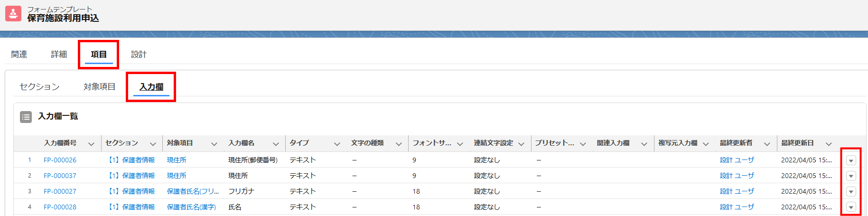Open record link FP-000028

coord(60,207)
